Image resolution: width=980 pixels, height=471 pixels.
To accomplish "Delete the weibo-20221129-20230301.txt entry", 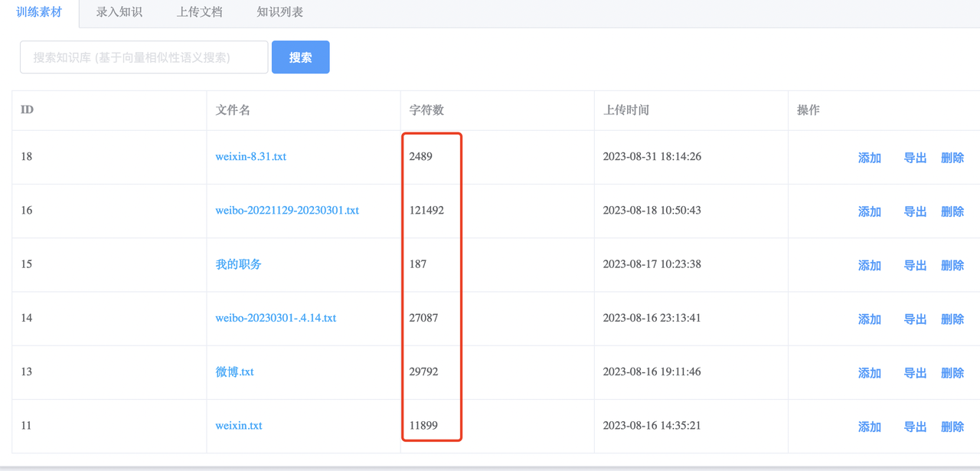I will tap(952, 211).
